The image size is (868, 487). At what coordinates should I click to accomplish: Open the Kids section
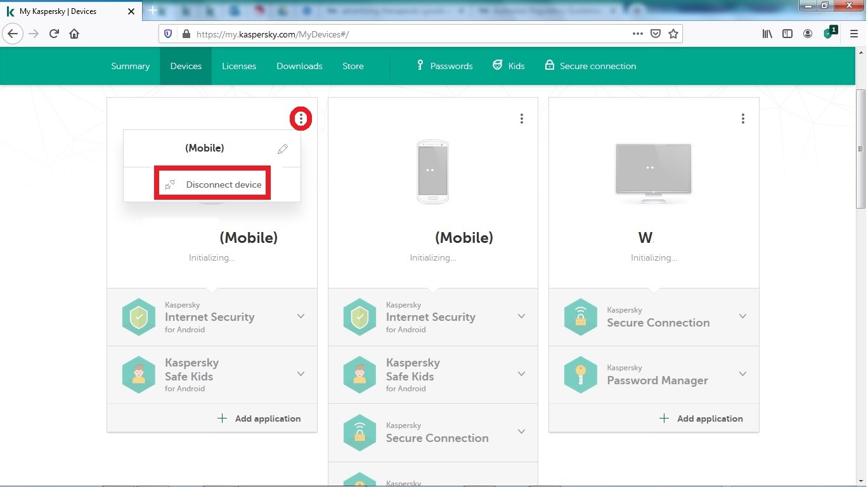point(508,66)
